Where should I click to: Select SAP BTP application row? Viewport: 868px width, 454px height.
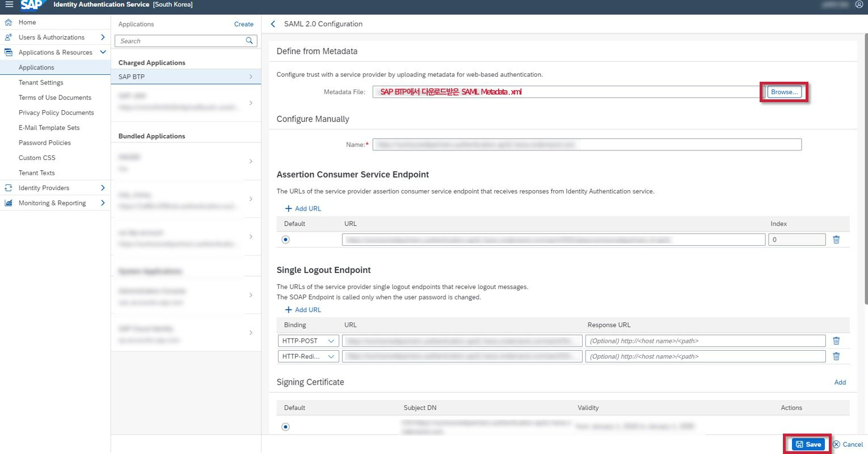tap(186, 77)
